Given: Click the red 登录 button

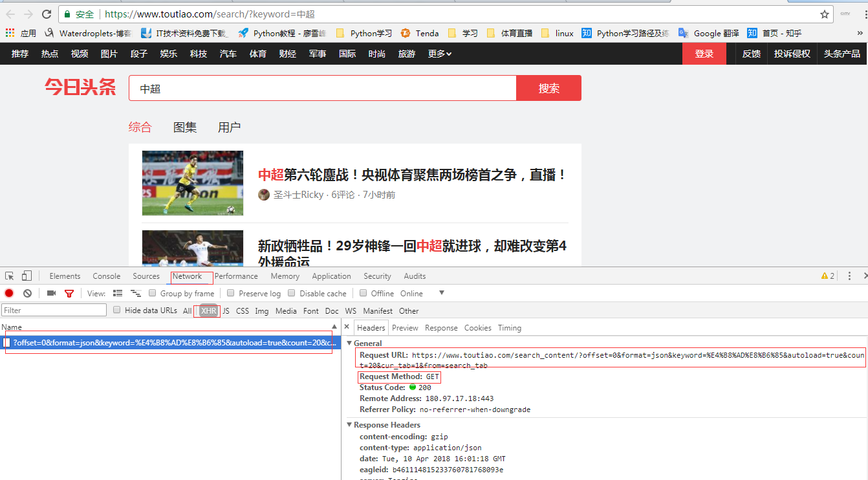Looking at the screenshot, I should (x=704, y=54).
